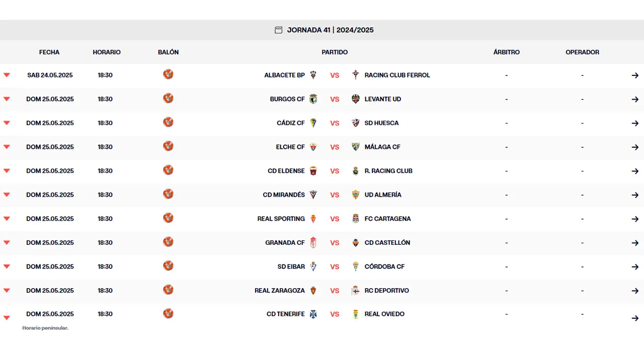
Task: Click the Málaga CF badge icon
Action: click(x=357, y=146)
